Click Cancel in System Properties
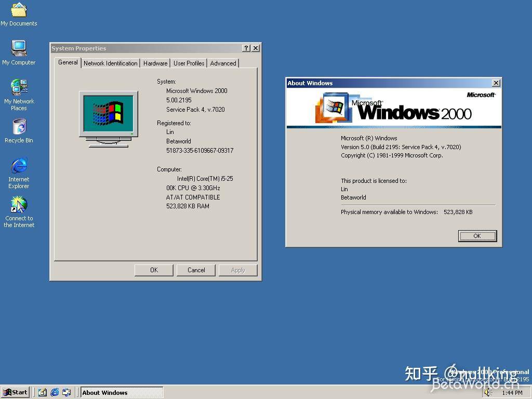 point(196,270)
